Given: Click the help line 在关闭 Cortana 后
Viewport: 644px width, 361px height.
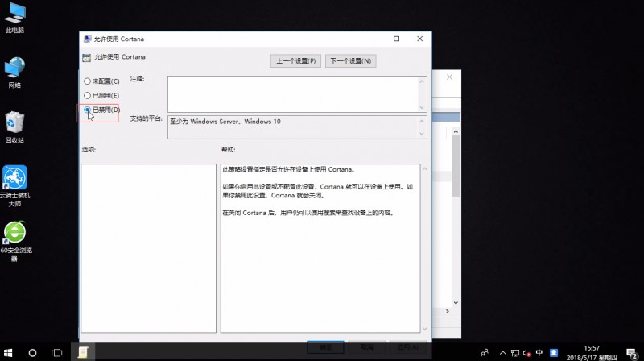Looking at the screenshot, I should click(x=308, y=213).
